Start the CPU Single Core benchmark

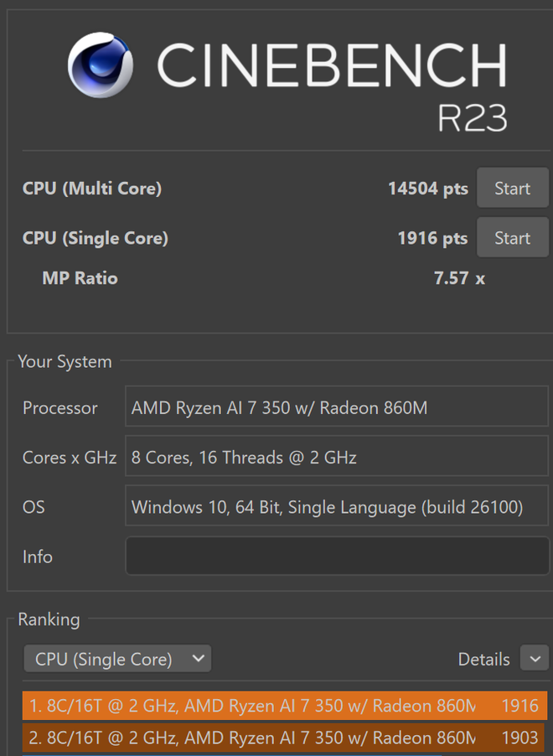[x=512, y=238]
